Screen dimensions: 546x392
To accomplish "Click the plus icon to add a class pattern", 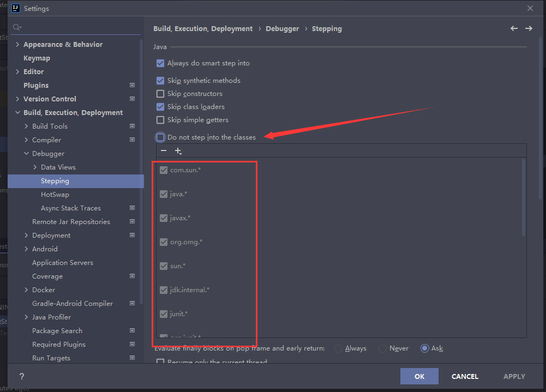I will pyautogui.click(x=178, y=150).
